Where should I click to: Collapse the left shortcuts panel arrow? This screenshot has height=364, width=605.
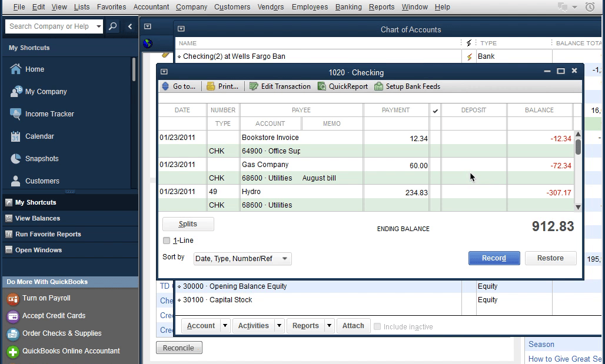click(x=130, y=26)
